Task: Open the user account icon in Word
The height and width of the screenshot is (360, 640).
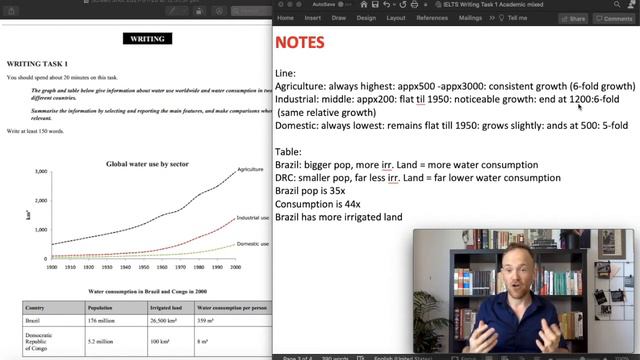Action: click(x=631, y=4)
